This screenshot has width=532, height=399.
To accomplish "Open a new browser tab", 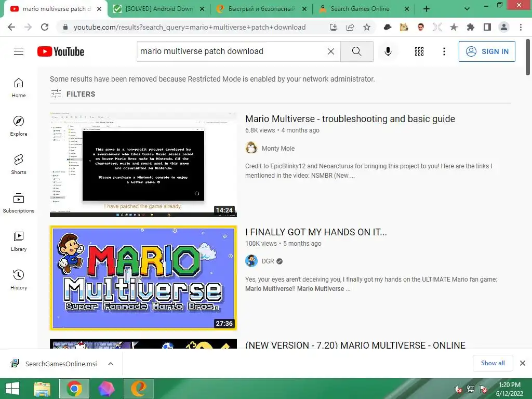I will (427, 9).
